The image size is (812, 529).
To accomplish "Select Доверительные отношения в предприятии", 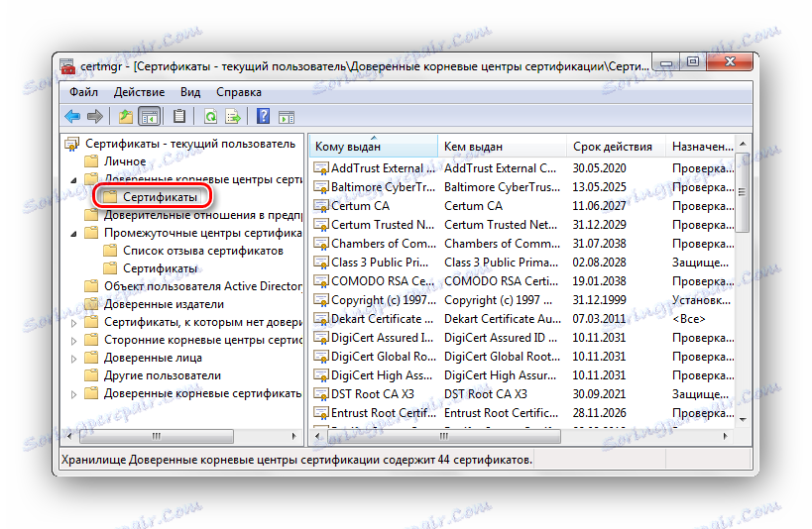I will coord(202,215).
